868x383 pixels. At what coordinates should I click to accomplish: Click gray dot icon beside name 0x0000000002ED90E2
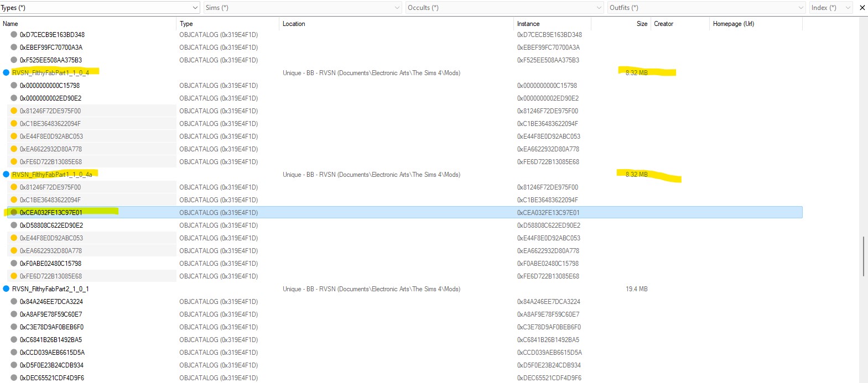click(x=14, y=98)
